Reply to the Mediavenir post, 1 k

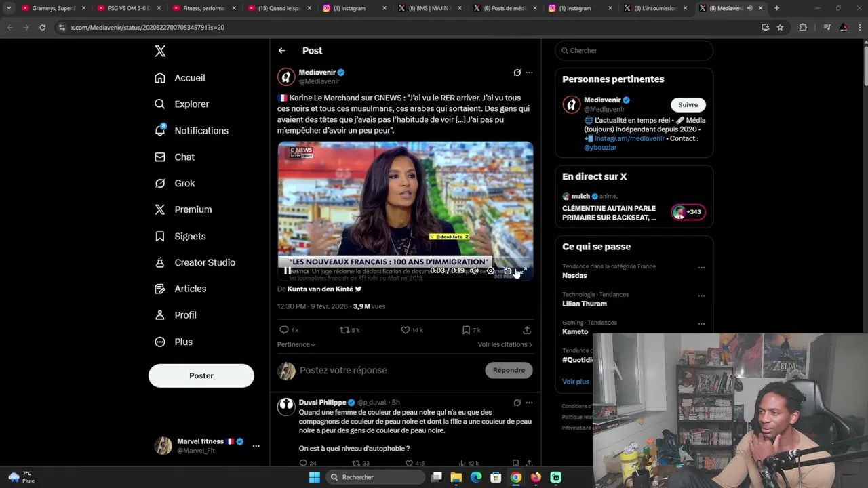289,330
